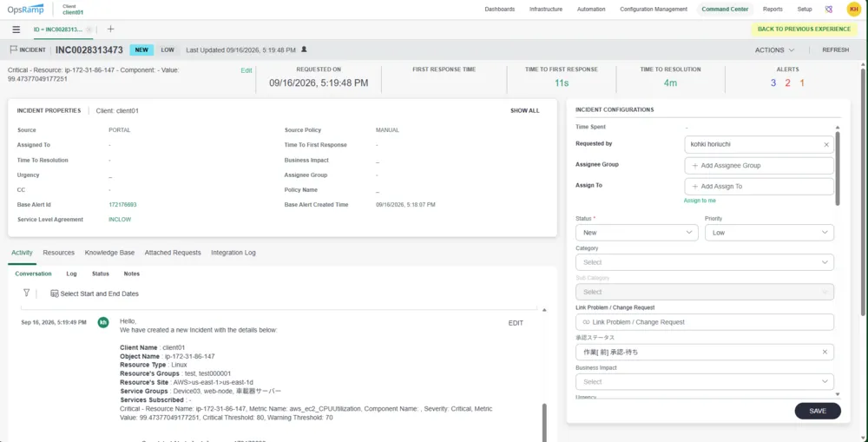Expand the Category select dropdown

[x=705, y=262]
